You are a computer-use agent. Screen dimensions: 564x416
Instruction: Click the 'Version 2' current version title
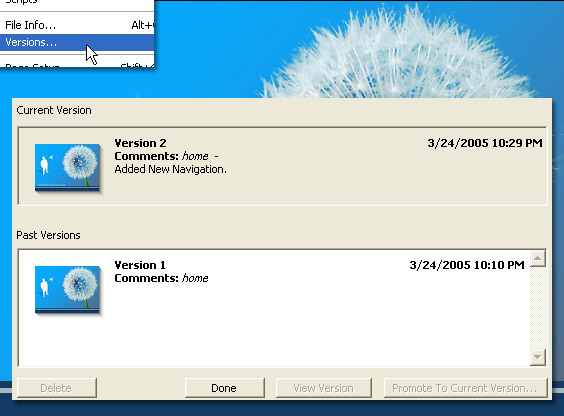tap(140, 143)
